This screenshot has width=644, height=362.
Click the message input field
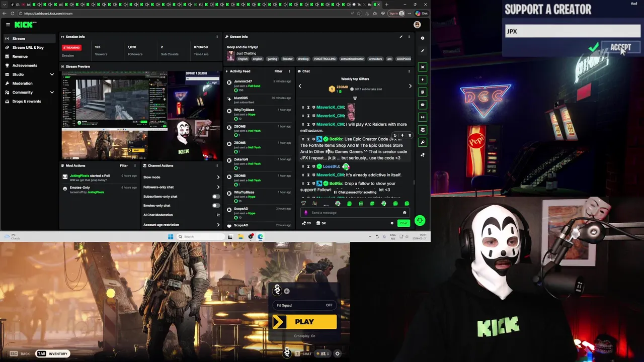point(355,213)
